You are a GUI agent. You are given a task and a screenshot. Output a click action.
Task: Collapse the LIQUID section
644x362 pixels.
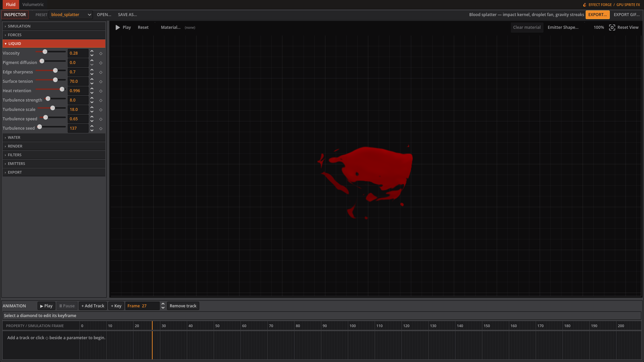coord(54,44)
